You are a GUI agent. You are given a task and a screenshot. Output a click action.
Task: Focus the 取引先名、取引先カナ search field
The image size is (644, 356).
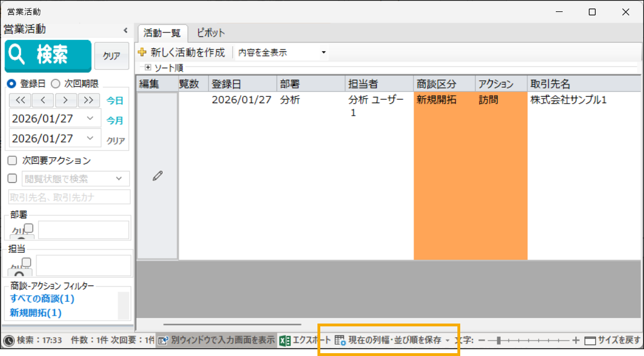point(69,197)
